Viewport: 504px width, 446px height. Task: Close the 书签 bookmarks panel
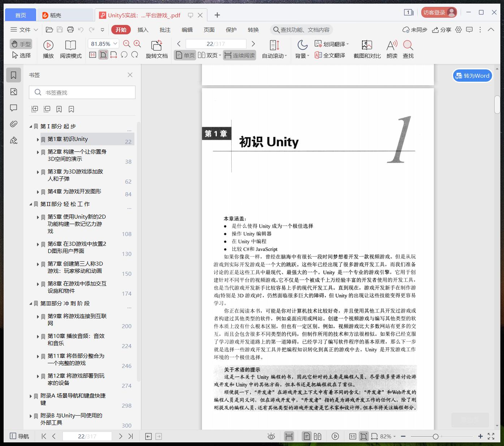130,75
